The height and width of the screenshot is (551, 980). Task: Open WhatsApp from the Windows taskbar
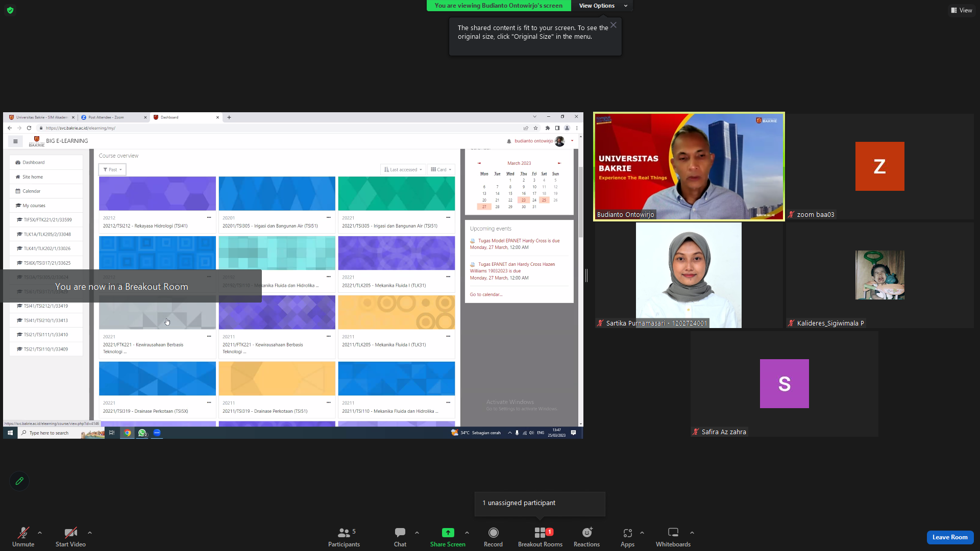coord(142,433)
